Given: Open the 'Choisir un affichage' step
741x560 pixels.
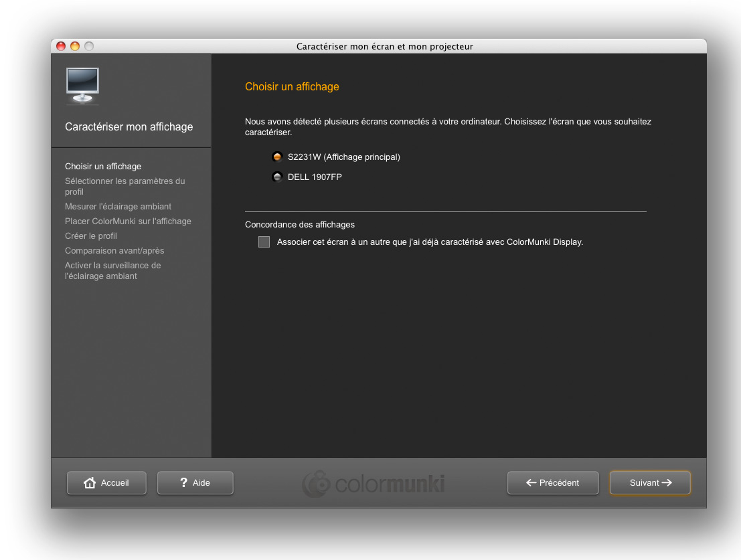Looking at the screenshot, I should pos(103,166).
